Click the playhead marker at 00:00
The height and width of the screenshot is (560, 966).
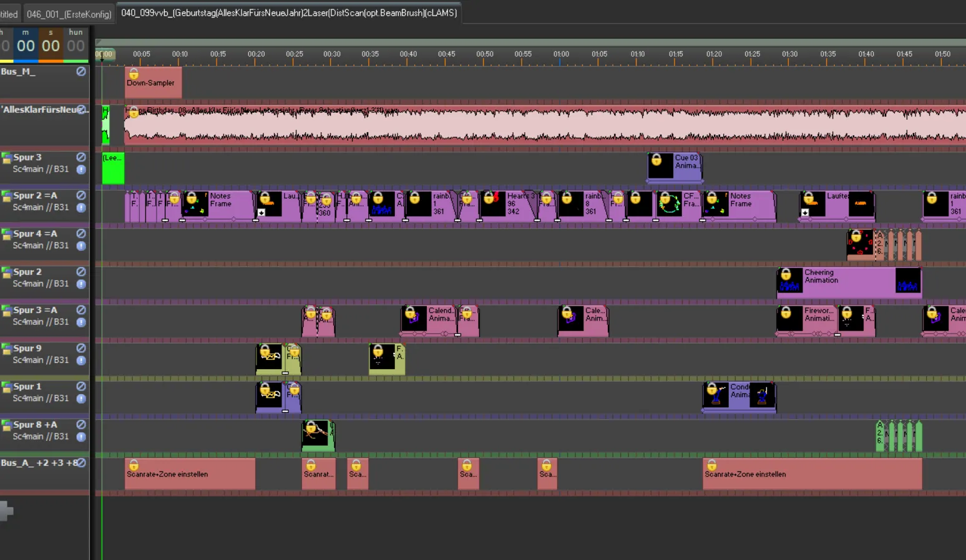[x=104, y=54]
